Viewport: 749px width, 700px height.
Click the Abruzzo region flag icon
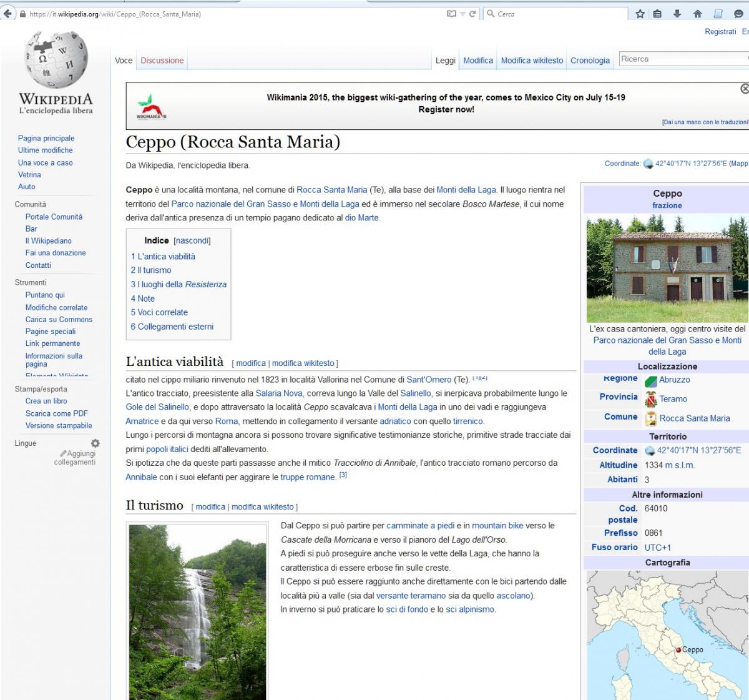pyautogui.click(x=651, y=380)
